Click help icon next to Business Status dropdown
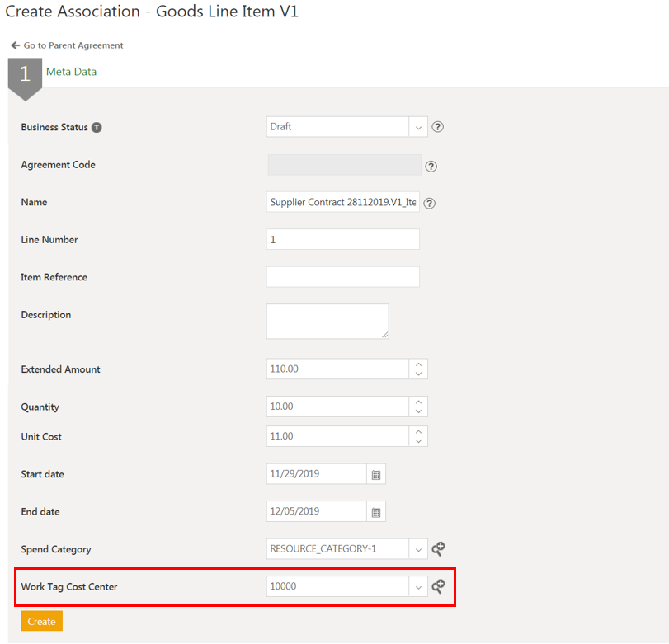This screenshot has width=669, height=644. pos(438,127)
